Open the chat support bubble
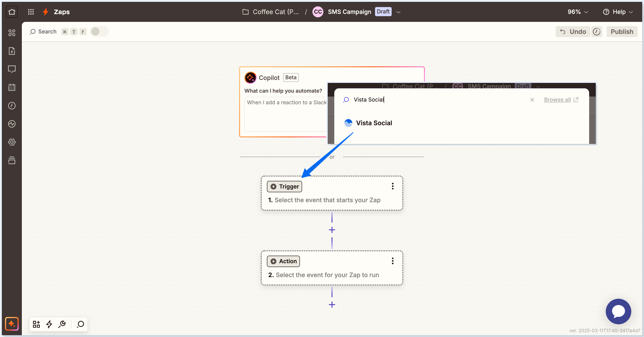Screen dimensions: 644x337 (618, 311)
